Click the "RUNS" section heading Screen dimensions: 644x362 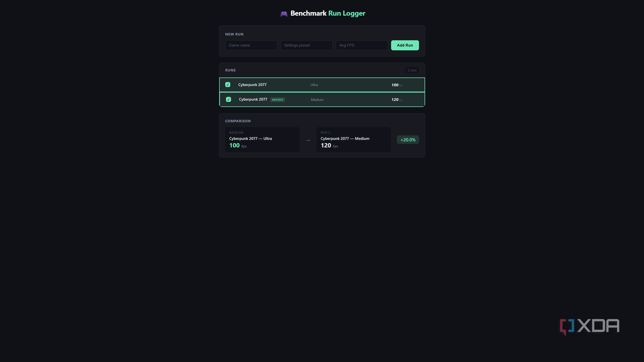click(x=230, y=70)
